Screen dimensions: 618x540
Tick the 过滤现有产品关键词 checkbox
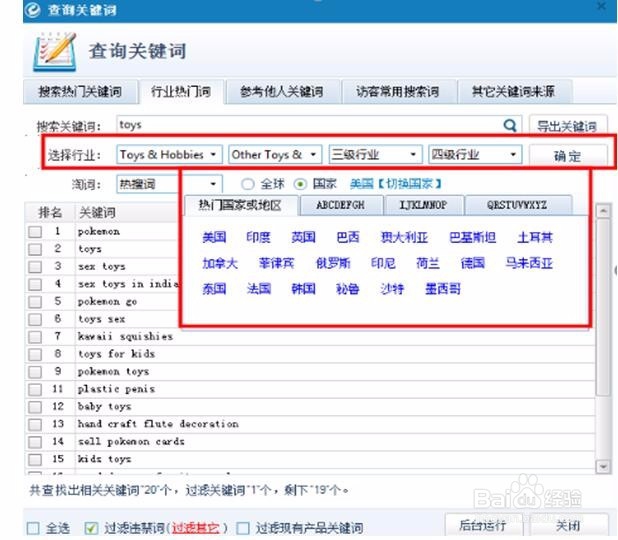tap(243, 528)
